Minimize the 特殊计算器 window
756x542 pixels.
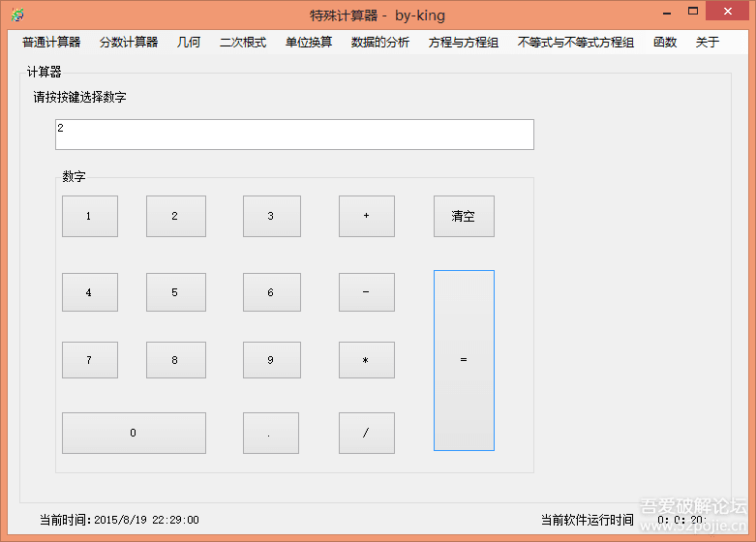[667, 12]
